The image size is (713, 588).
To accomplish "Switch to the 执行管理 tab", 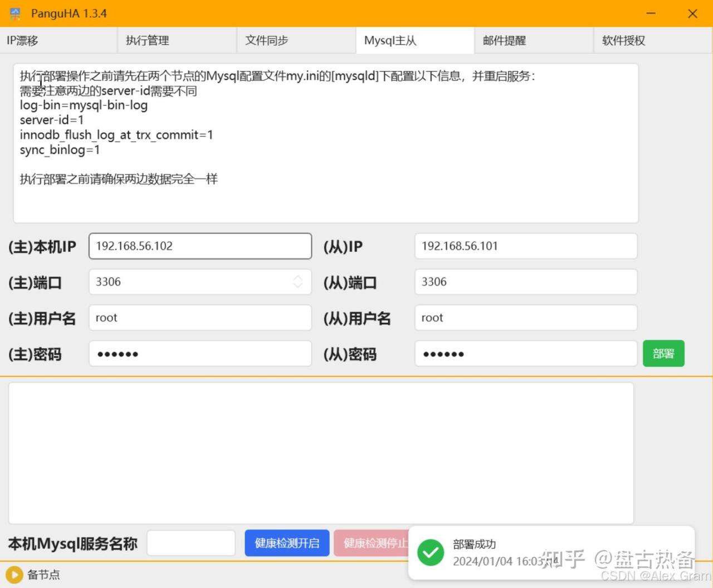I will 177,41.
